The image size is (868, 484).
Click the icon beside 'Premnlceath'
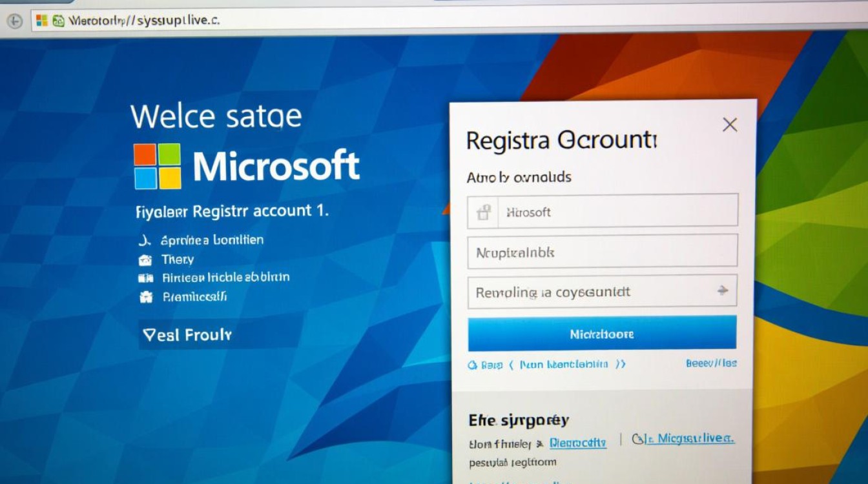(145, 297)
